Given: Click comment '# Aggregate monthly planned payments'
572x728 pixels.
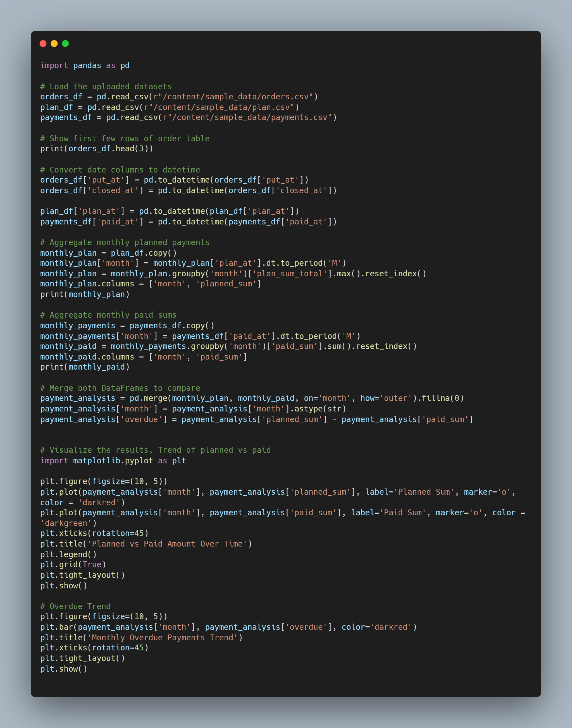Looking at the screenshot, I should (x=125, y=242).
